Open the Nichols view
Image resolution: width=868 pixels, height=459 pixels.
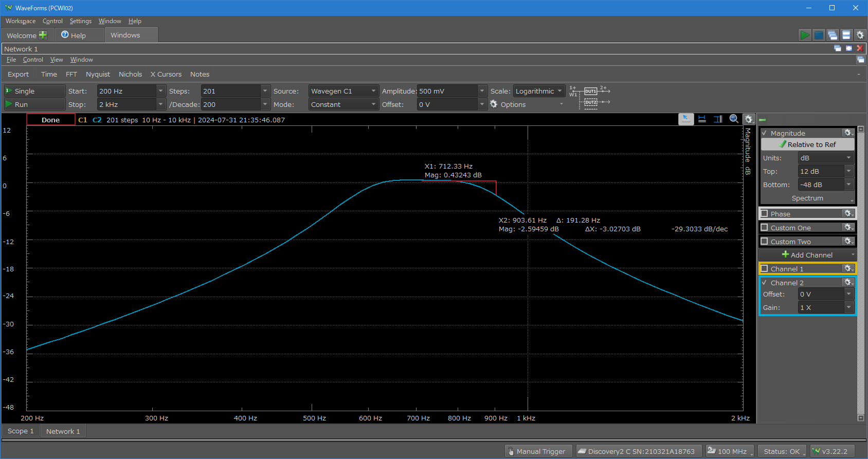pos(131,74)
